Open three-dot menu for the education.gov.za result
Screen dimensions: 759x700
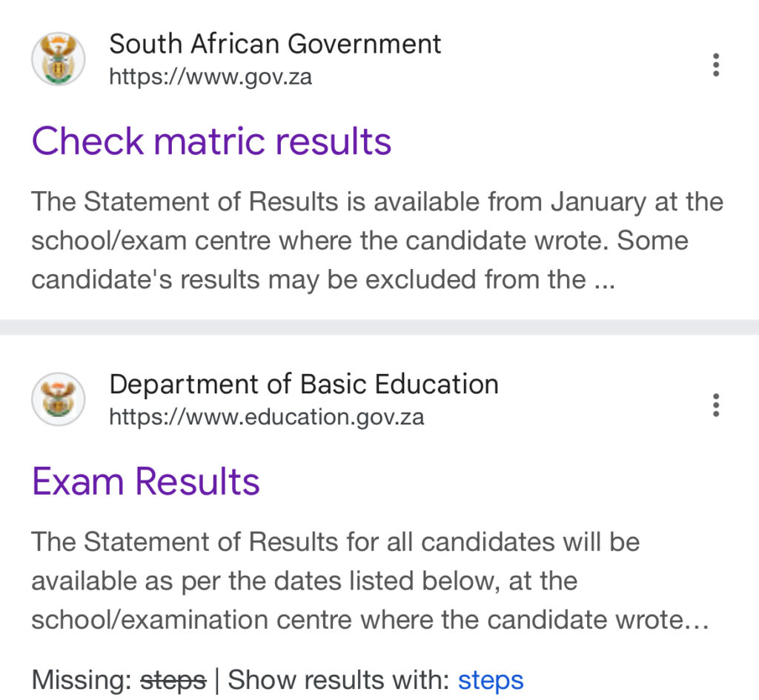[x=715, y=405]
